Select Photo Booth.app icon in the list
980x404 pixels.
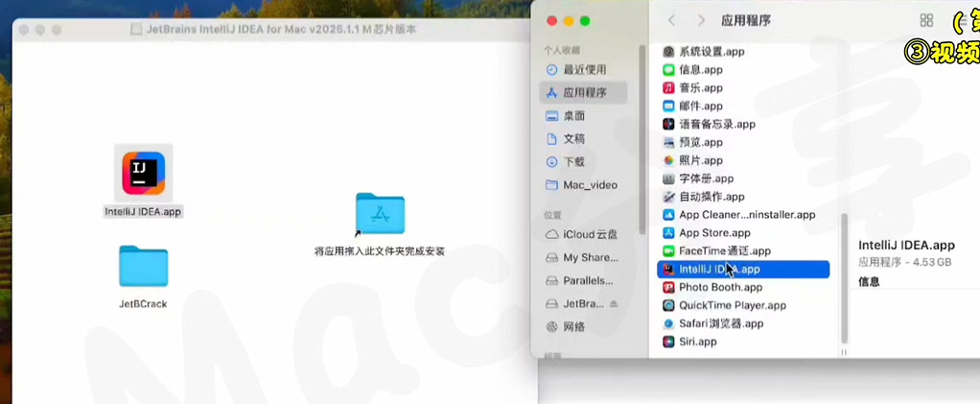[668, 288]
